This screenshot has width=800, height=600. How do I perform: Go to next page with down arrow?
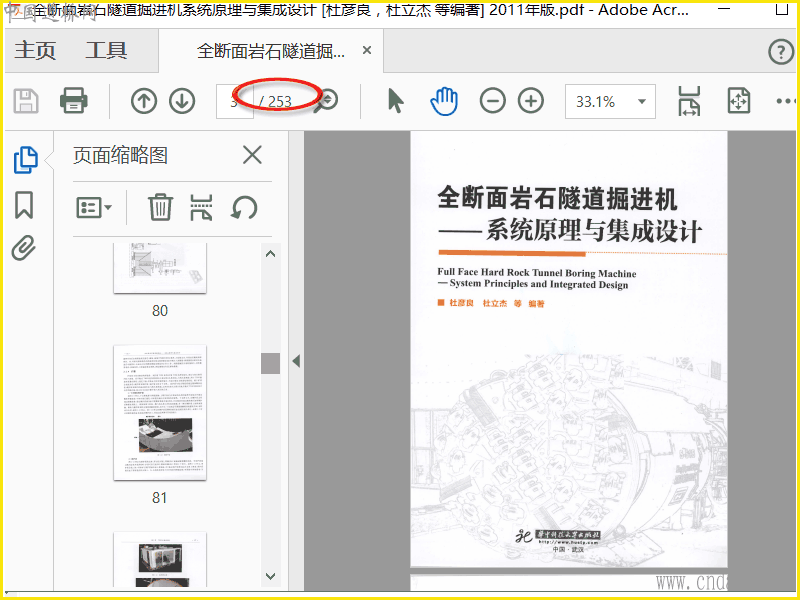182,101
